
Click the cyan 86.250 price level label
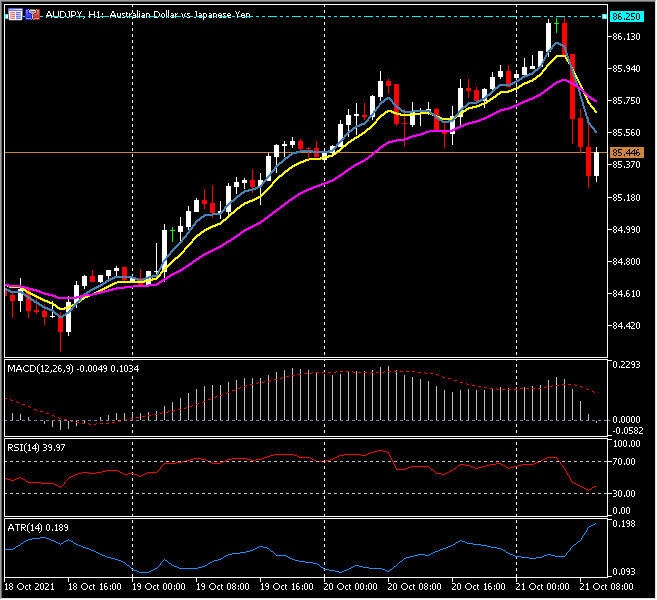pyautogui.click(x=626, y=17)
